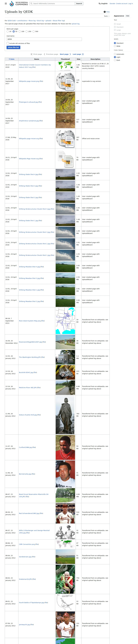Open the Donate link
The width and height of the screenshot is (138, 644).
click(112, 4)
